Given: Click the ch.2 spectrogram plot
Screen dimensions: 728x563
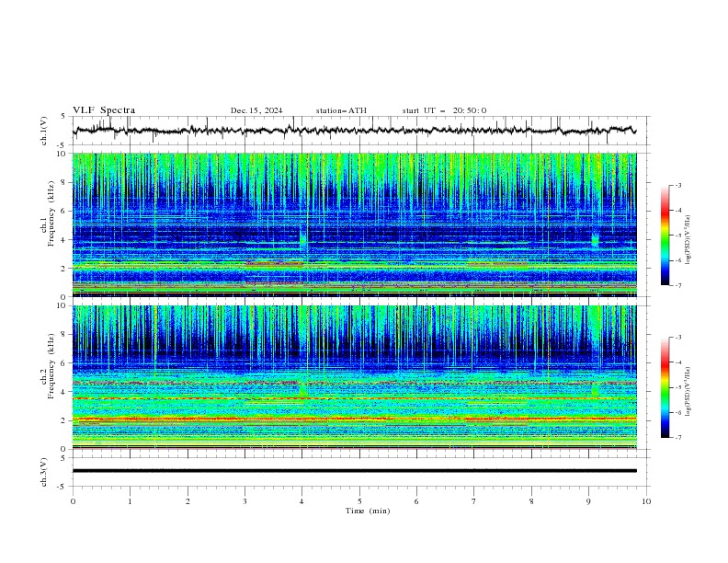Looking at the screenshot, I should click(355, 377).
